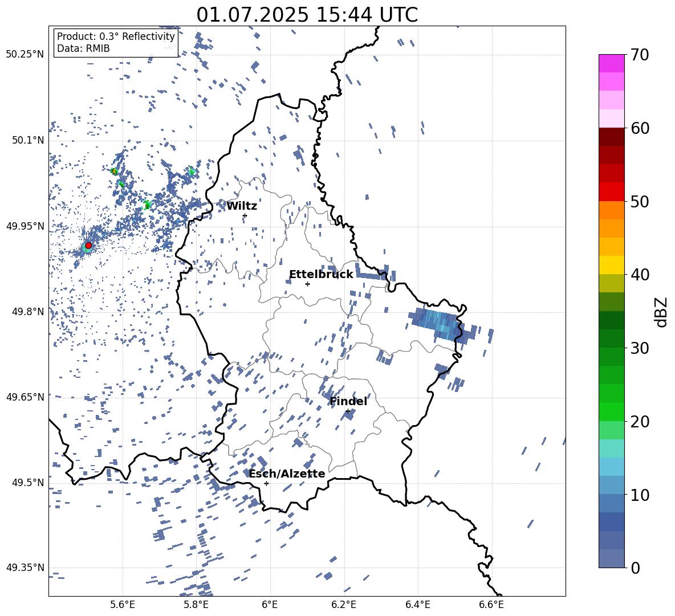Click the Ettelbruck cross marker
675x616 pixels.
pos(307,284)
